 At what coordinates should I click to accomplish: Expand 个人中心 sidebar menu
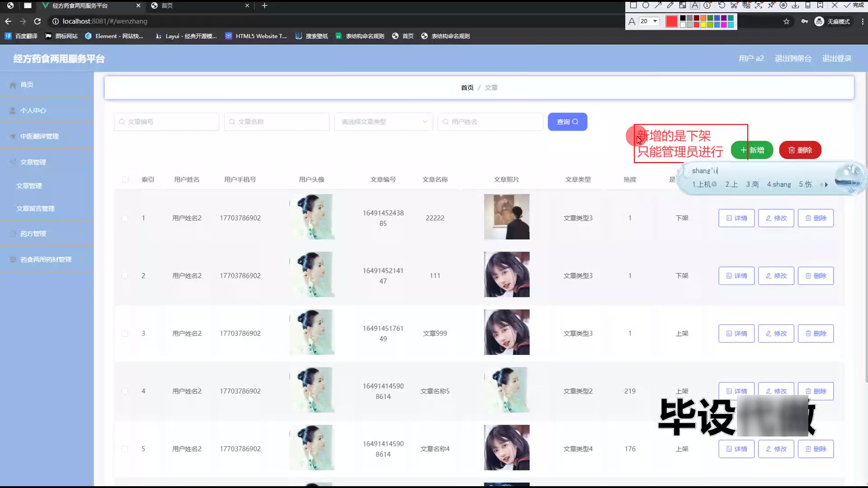[x=47, y=110]
